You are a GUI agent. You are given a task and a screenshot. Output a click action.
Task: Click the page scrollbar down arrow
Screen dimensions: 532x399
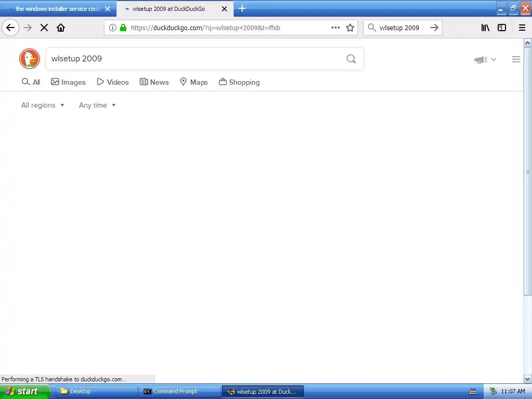[x=528, y=379]
